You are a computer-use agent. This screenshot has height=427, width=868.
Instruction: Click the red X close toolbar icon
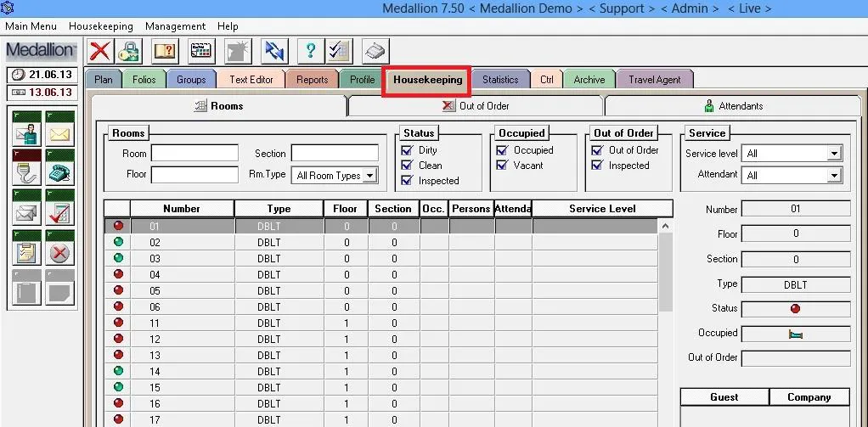[100, 52]
